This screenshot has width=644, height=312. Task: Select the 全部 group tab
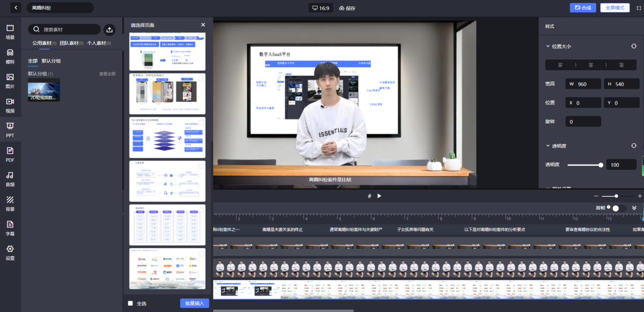[x=33, y=61]
